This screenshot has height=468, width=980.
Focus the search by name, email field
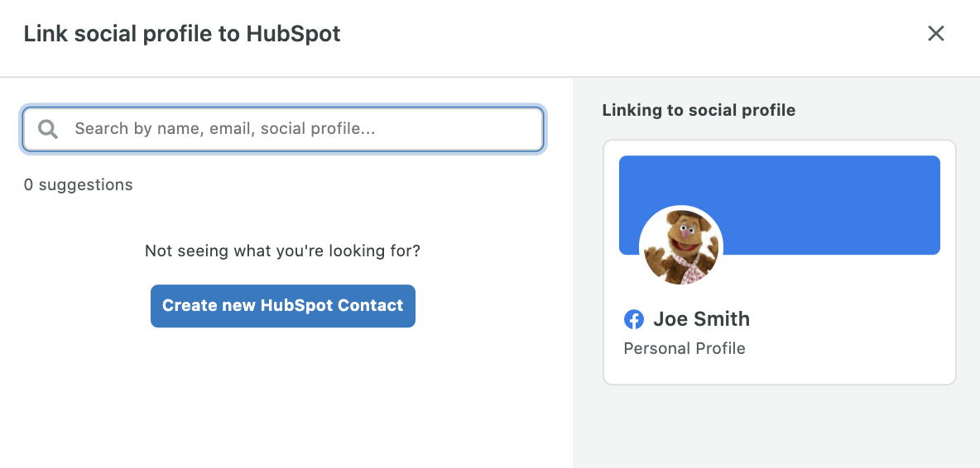282,129
